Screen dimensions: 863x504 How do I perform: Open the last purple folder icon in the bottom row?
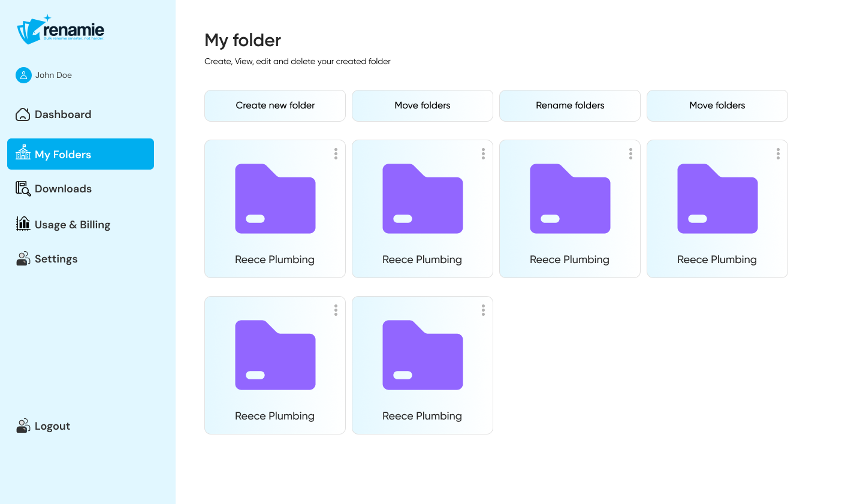pyautogui.click(x=423, y=355)
